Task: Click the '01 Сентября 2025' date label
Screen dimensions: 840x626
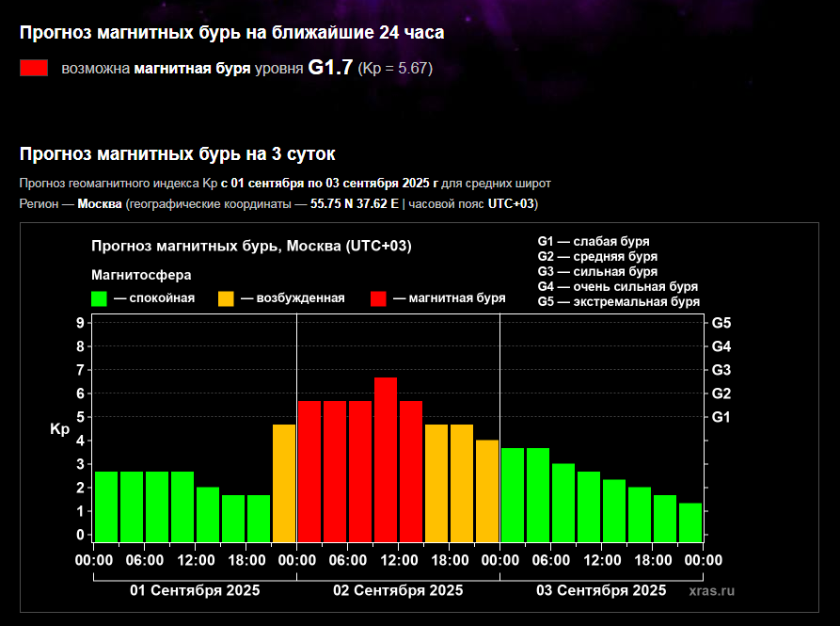Action: [195, 591]
